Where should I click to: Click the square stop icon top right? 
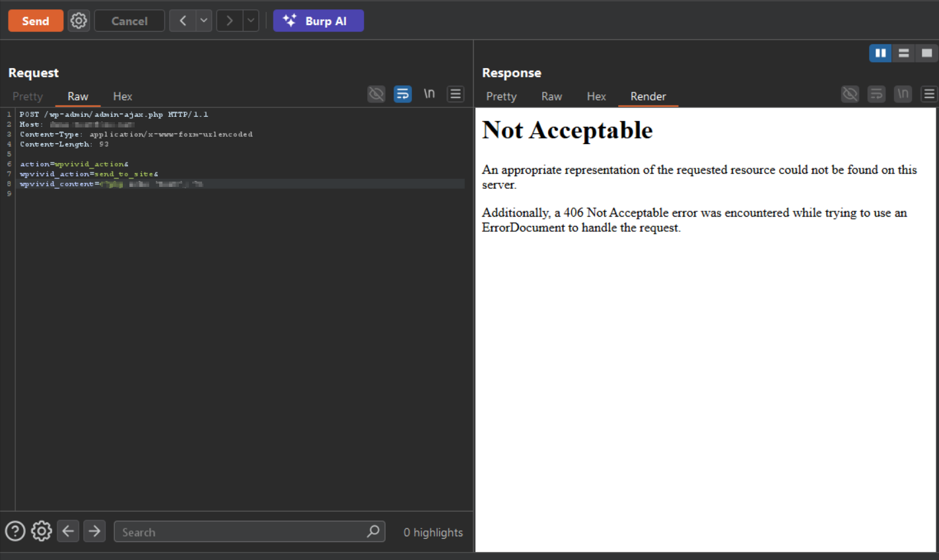point(927,53)
